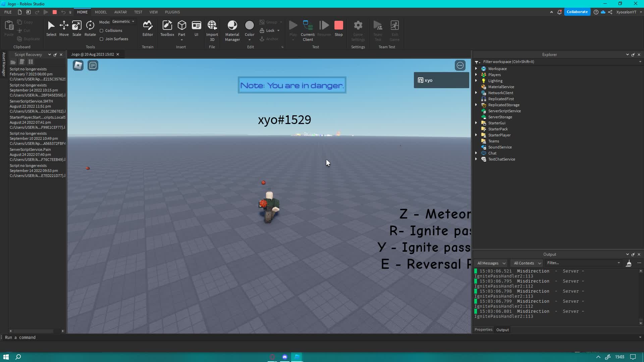Open the Mode Geometric dropdown
The height and width of the screenshot is (362, 644).
pos(123,21)
